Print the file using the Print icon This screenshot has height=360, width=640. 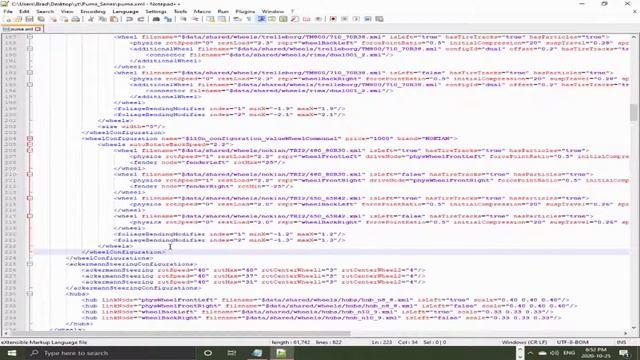click(x=76, y=19)
